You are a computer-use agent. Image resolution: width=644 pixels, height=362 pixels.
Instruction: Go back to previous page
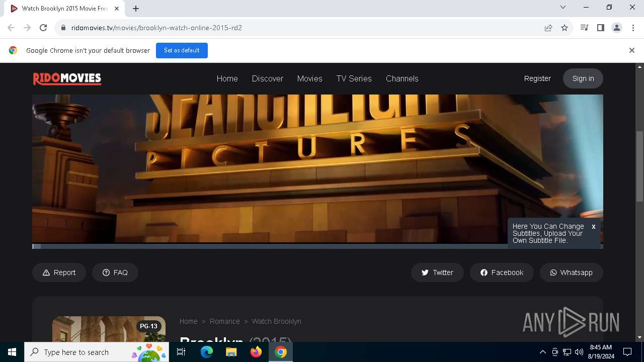(x=11, y=28)
